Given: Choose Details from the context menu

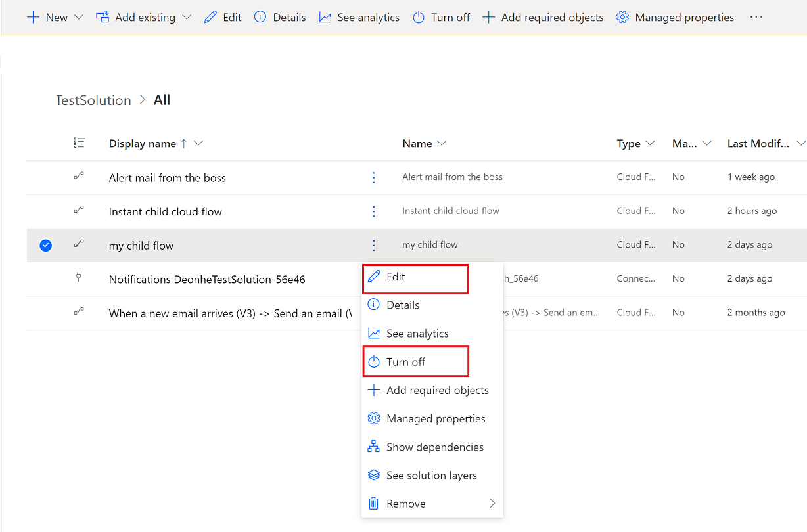Looking at the screenshot, I should tap(402, 305).
